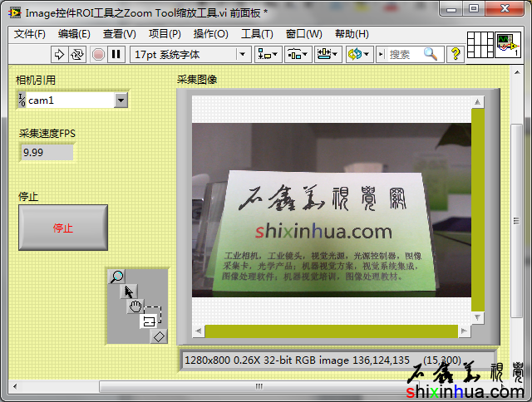532x402 pixels.
Task: Expand the cam1 camera reference dropdown
Action: (121, 100)
